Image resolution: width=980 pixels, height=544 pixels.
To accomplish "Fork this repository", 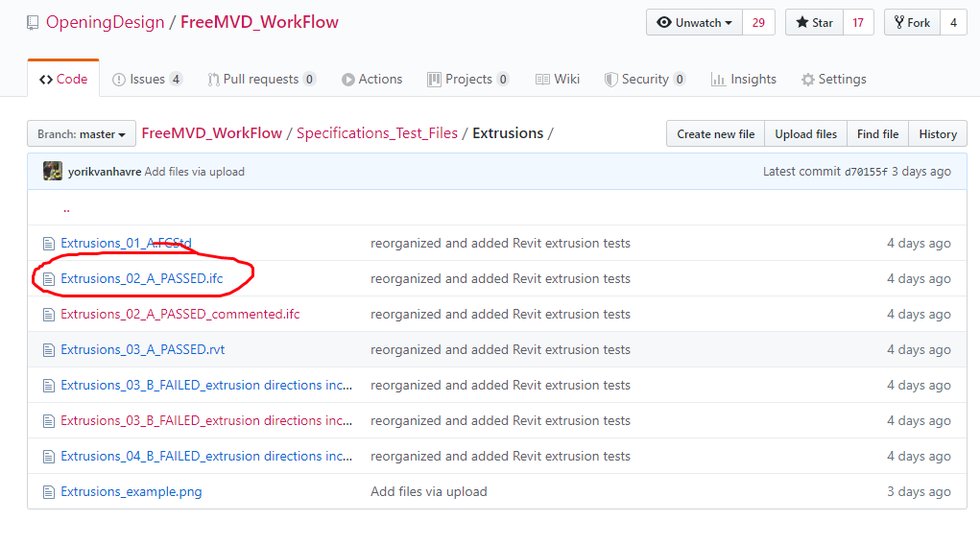I will coord(913,22).
